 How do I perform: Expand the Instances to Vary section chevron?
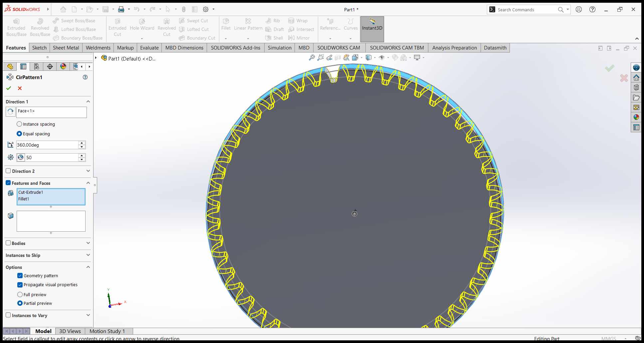pyautogui.click(x=88, y=315)
